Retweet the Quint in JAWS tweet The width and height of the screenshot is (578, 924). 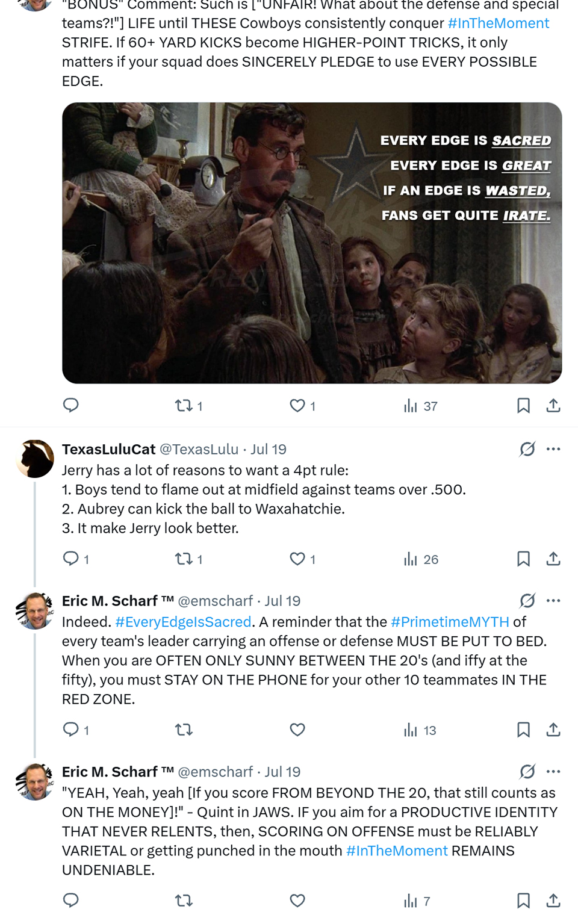(184, 901)
